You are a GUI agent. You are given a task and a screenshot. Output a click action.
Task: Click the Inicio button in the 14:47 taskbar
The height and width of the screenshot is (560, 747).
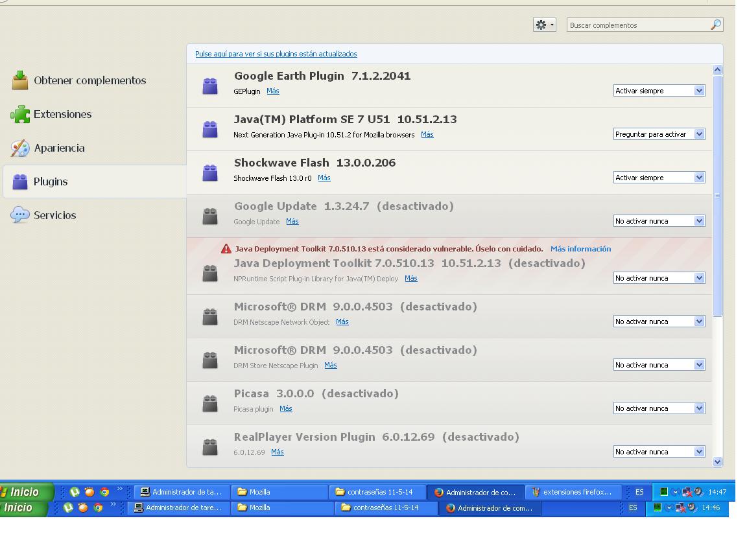[x=25, y=492]
